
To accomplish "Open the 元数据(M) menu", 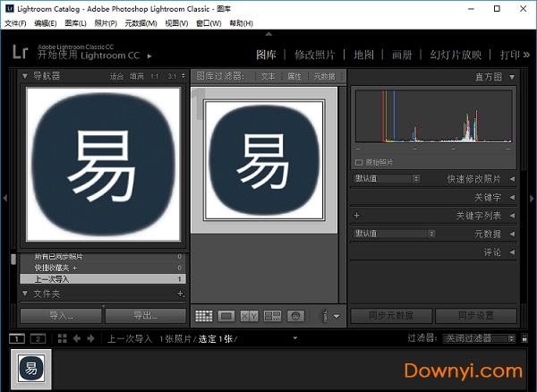I will click(142, 23).
